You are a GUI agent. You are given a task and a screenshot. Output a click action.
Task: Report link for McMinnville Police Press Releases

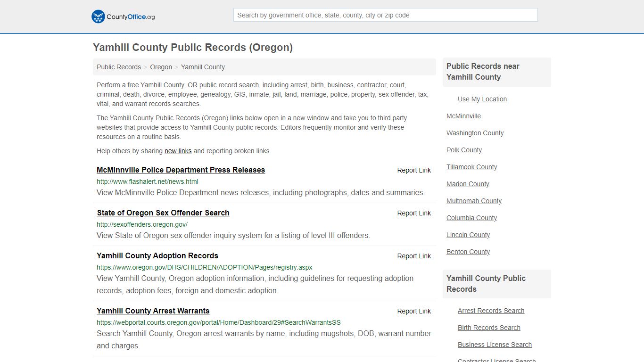(414, 170)
